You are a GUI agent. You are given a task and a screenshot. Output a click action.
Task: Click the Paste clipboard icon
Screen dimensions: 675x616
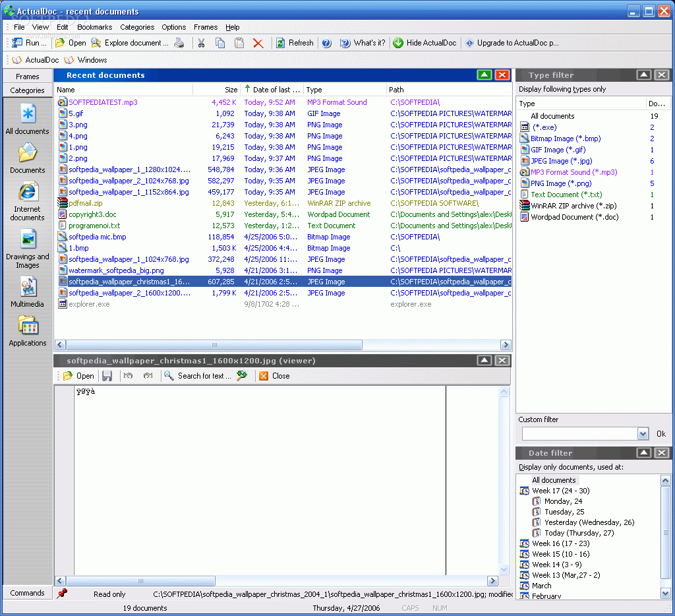239,43
